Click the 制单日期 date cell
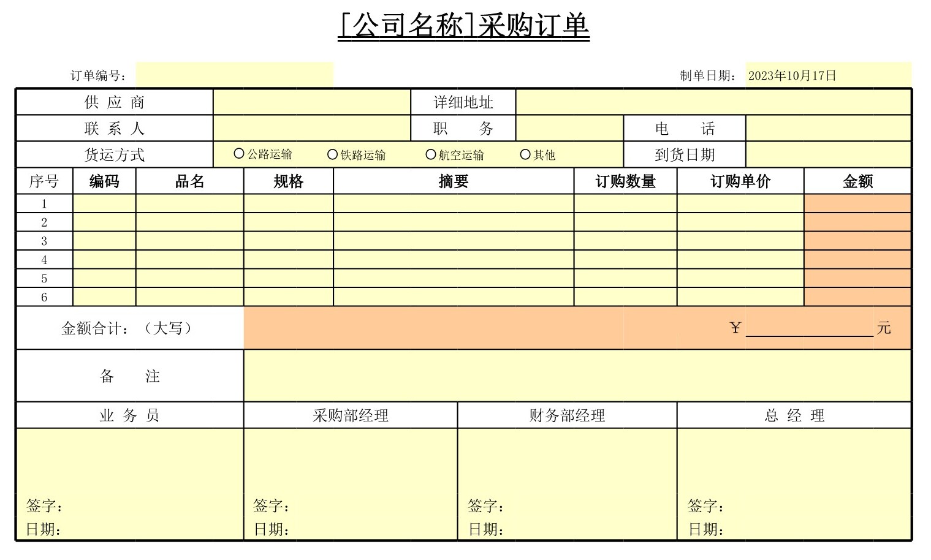 827,75
